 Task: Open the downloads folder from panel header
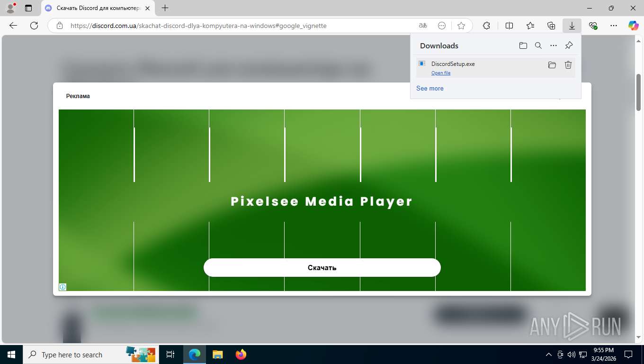point(523,45)
